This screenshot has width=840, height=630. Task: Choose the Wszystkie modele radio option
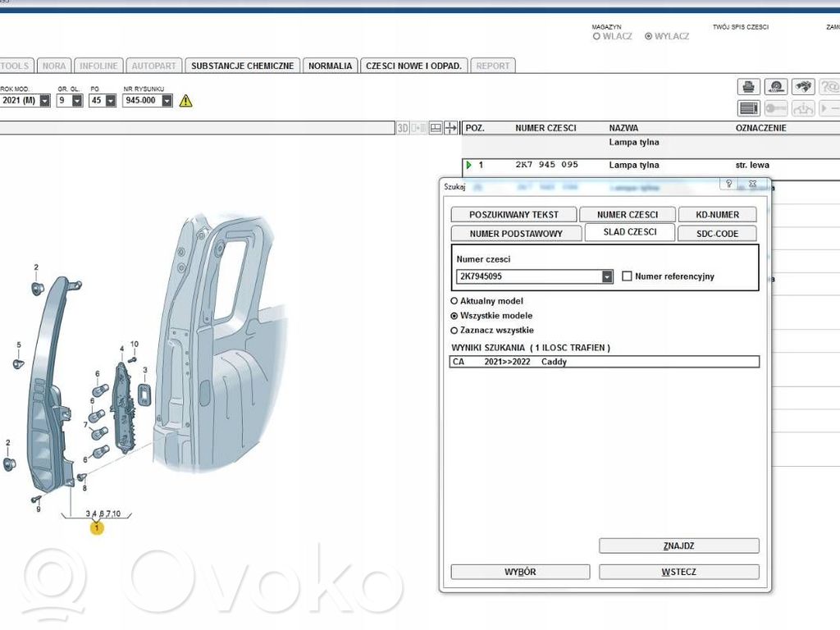454,316
